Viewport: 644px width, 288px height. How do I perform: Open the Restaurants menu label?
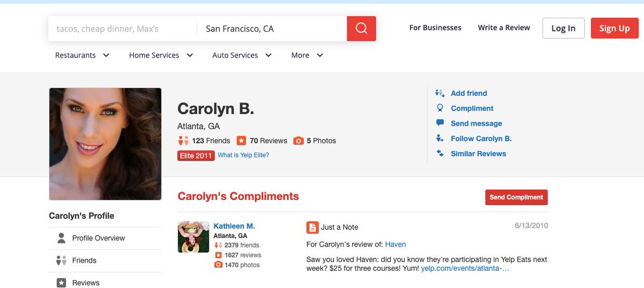pos(76,55)
